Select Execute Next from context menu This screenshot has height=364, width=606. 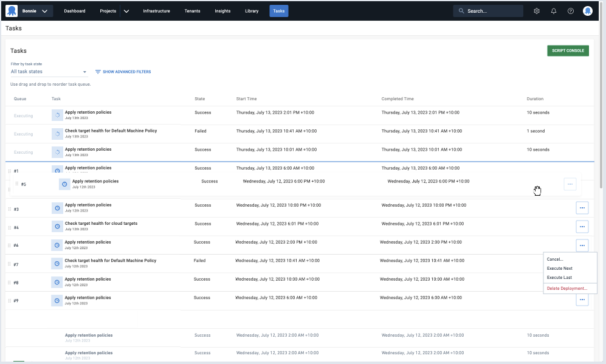(x=560, y=268)
